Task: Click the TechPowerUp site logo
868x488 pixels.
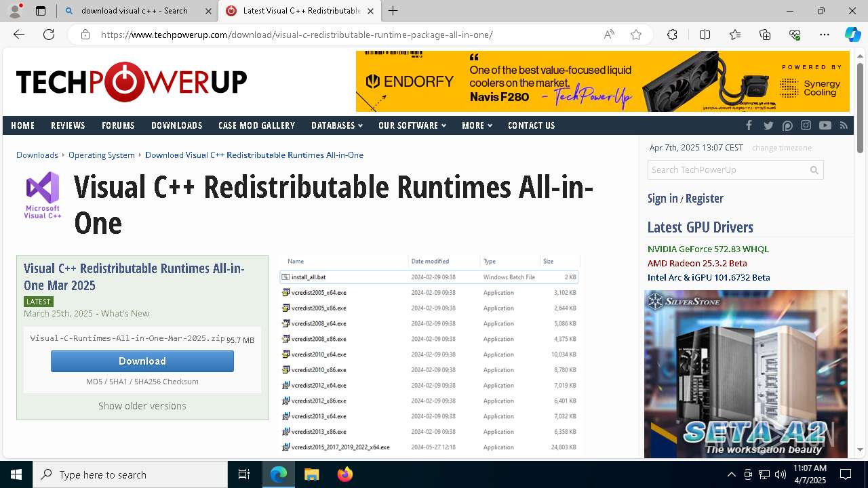Action: point(132,82)
